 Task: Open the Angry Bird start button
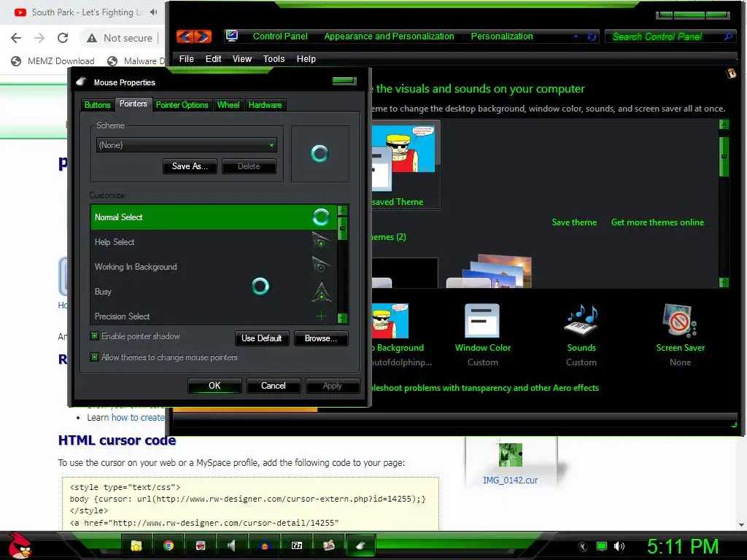(x=19, y=545)
